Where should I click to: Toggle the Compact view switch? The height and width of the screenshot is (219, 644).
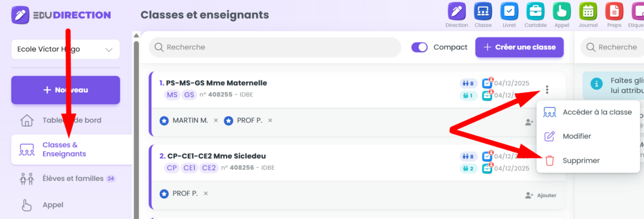click(x=419, y=47)
